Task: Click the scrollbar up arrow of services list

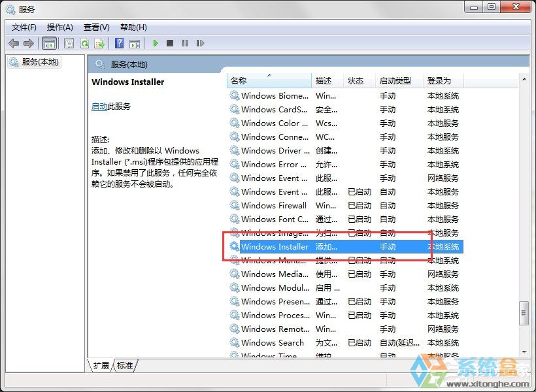Action: coord(524,79)
